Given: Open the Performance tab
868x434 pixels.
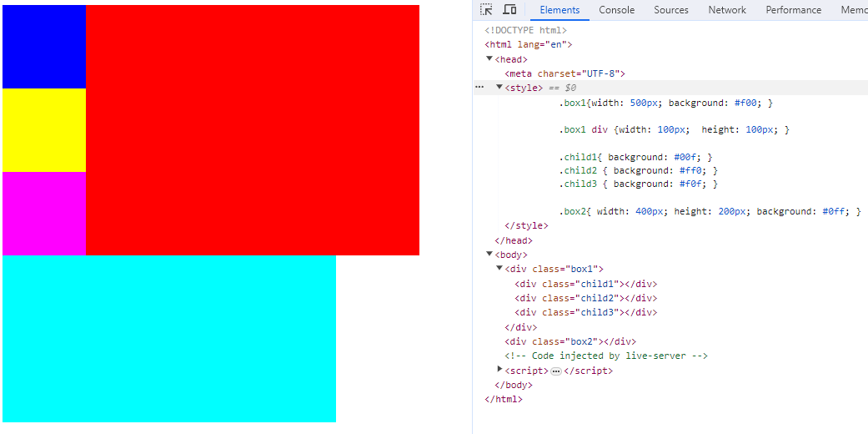Looking at the screenshot, I should [x=793, y=10].
